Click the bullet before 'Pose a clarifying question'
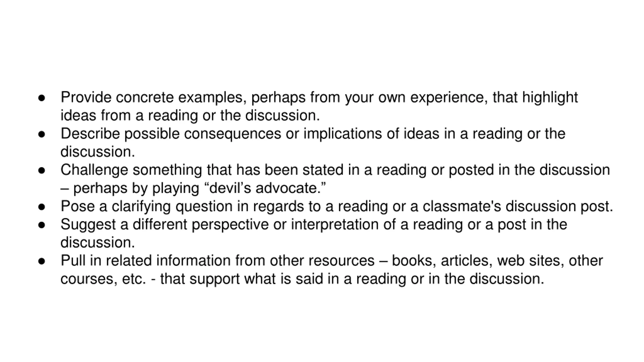The width and height of the screenshot is (644, 362). 42,207
